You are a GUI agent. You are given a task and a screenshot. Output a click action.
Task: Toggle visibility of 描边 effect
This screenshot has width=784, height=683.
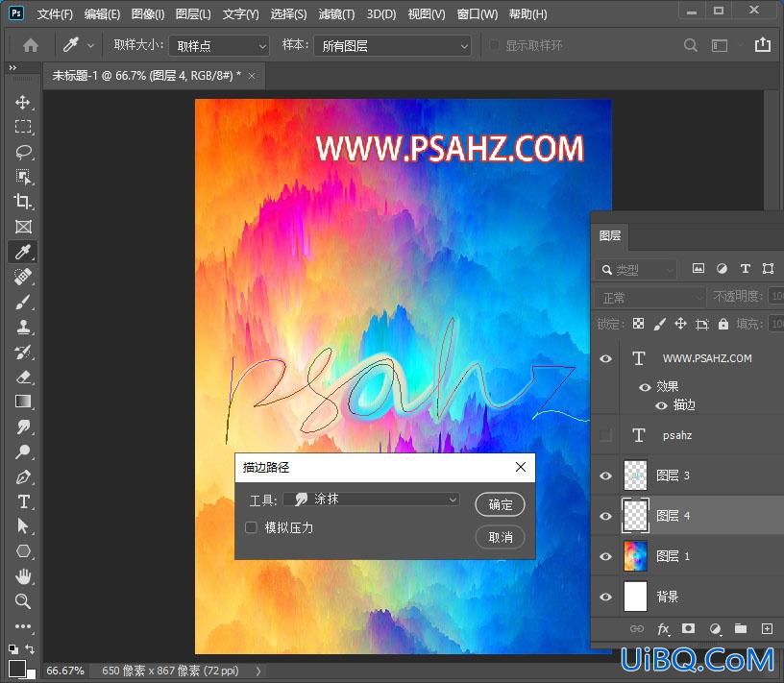tap(661, 405)
